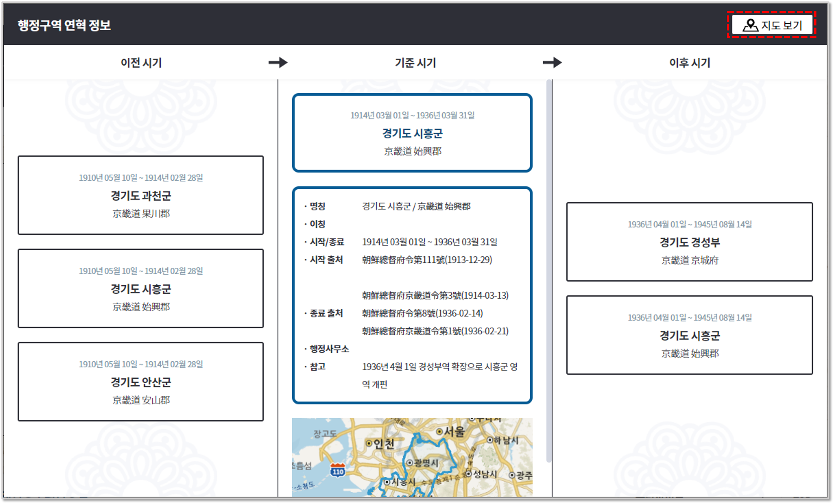834x504 pixels.
Task: Click the 종료 출처 label
Action: (x=326, y=313)
